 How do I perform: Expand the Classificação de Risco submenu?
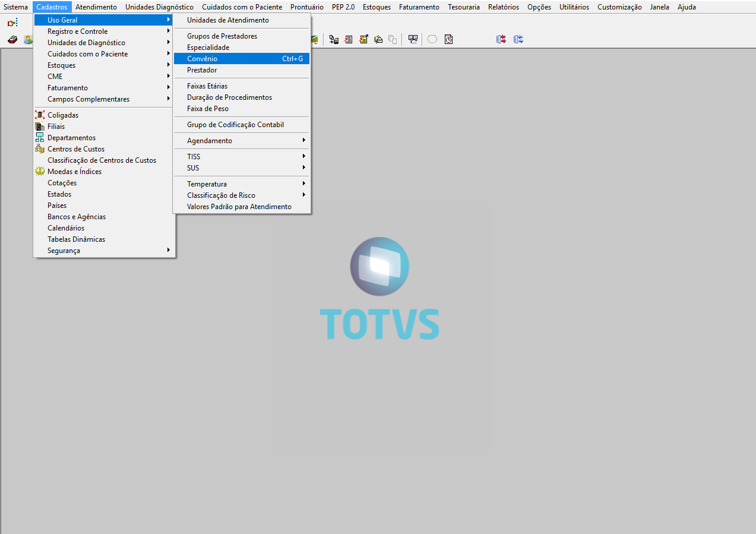coord(242,195)
